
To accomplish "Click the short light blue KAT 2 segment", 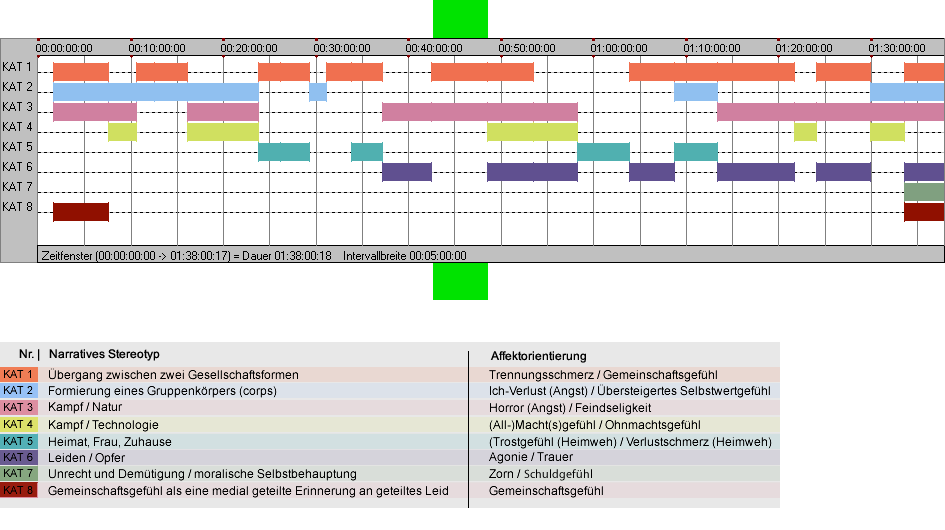I will click(318, 92).
